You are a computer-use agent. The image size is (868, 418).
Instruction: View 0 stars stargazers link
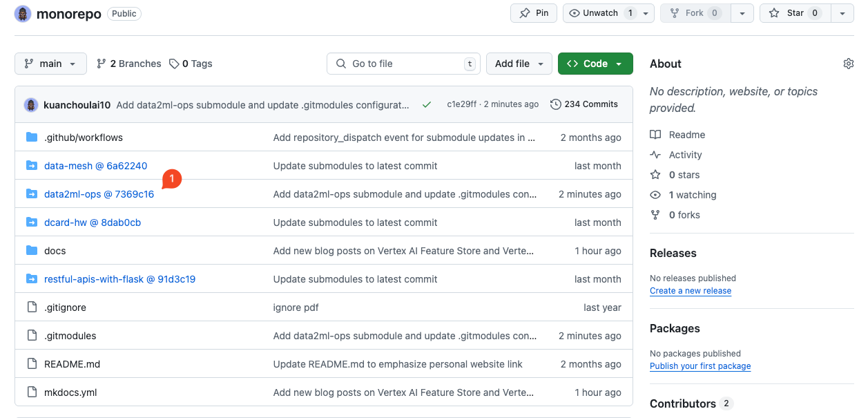[x=675, y=175]
